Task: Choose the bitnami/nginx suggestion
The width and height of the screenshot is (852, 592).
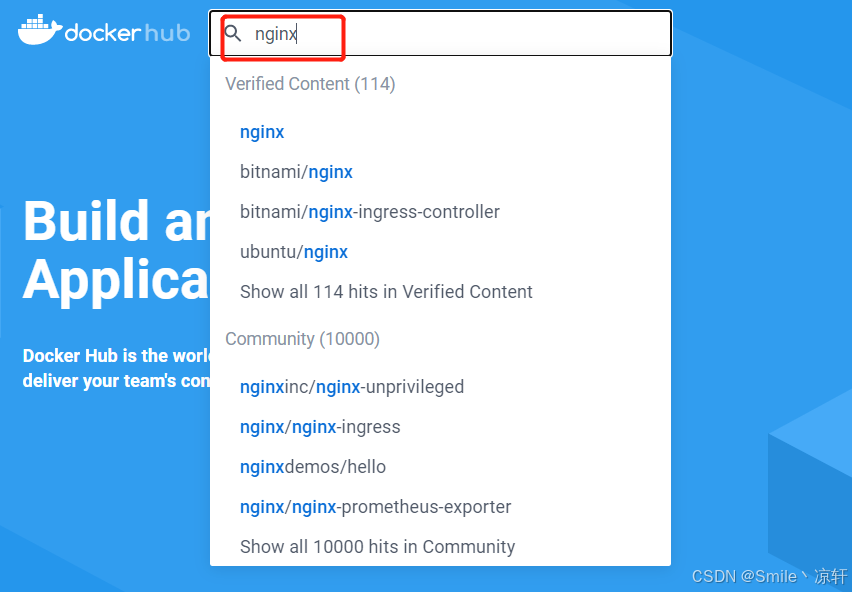Action: click(x=296, y=172)
